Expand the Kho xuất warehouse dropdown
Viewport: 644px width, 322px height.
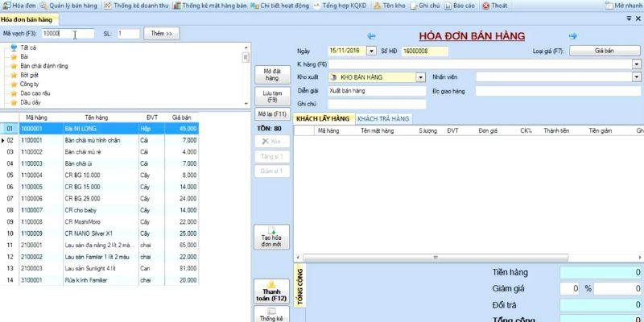point(420,77)
